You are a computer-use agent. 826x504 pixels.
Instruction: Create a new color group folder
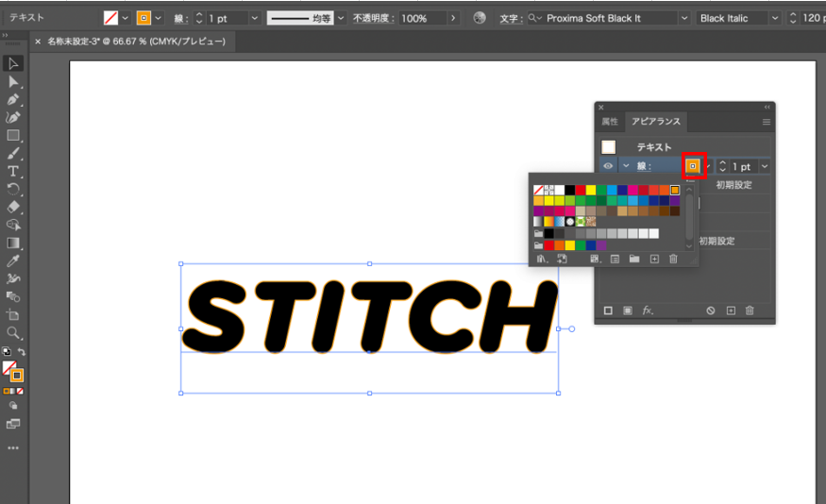point(634,259)
